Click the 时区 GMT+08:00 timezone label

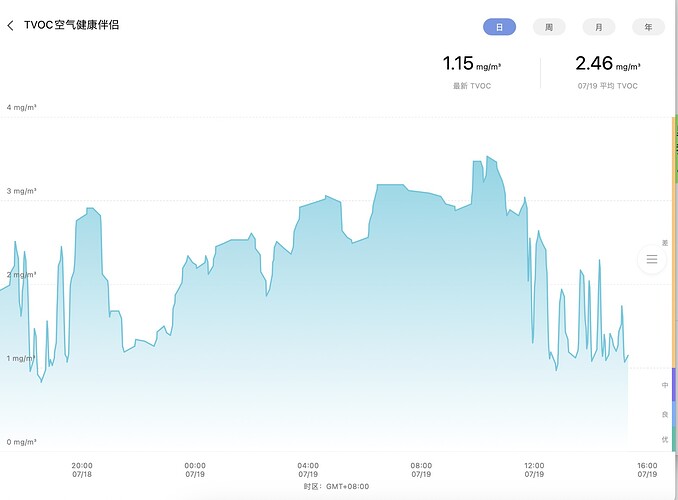coord(336,487)
